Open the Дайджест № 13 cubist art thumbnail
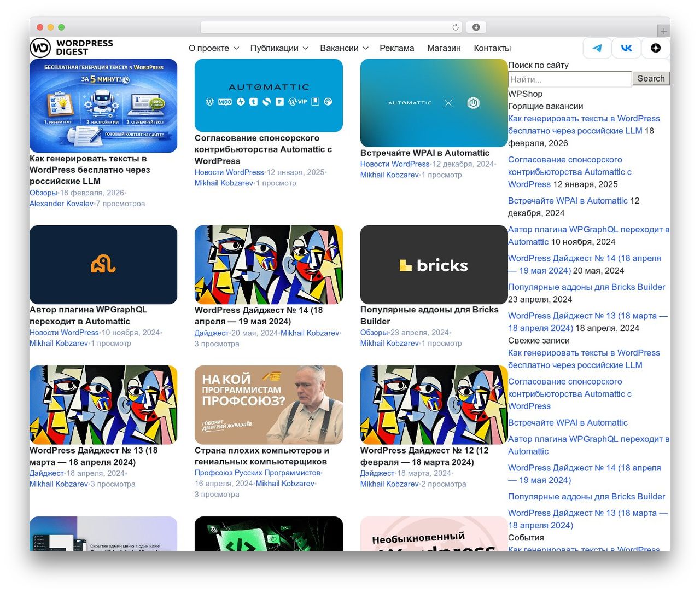Screen dimensions: 700x593 point(103,405)
